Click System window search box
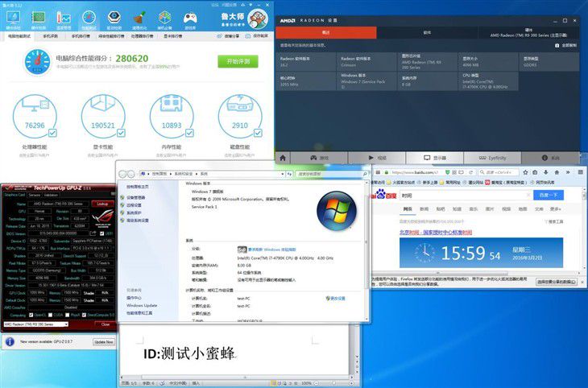The image size is (588, 388). coord(332,174)
